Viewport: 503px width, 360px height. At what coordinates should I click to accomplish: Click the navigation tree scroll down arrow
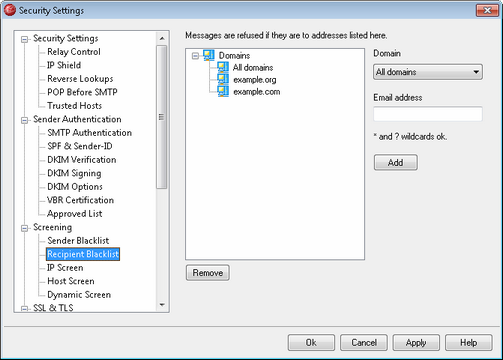(162, 305)
